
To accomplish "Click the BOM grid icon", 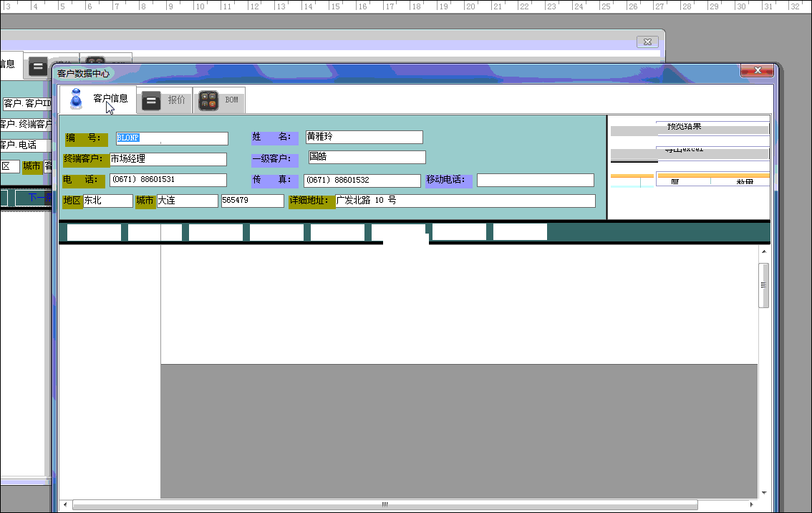I will (x=208, y=101).
